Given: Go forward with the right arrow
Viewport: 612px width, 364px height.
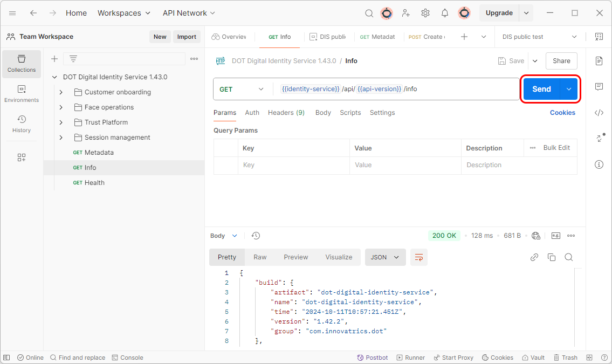Looking at the screenshot, I should coord(53,13).
